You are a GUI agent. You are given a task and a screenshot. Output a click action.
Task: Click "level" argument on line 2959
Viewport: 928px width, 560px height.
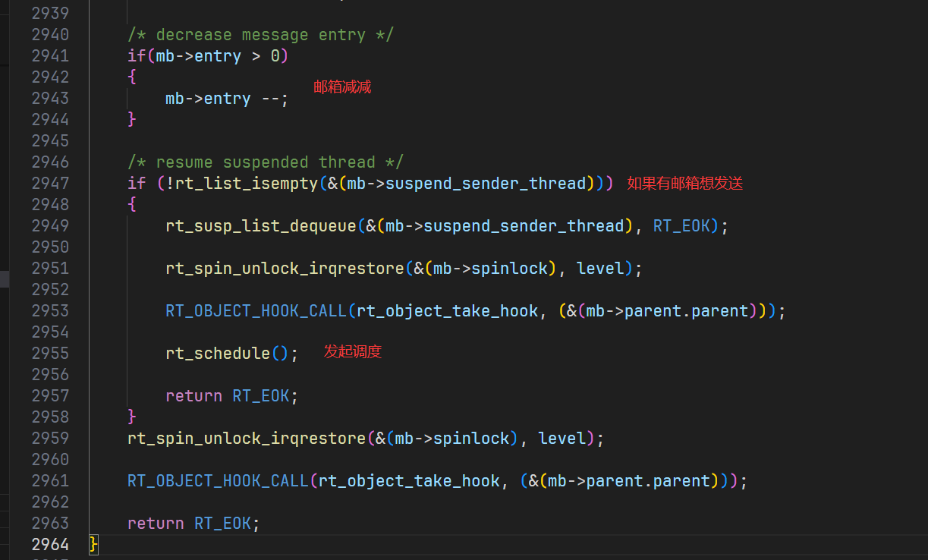(x=562, y=439)
